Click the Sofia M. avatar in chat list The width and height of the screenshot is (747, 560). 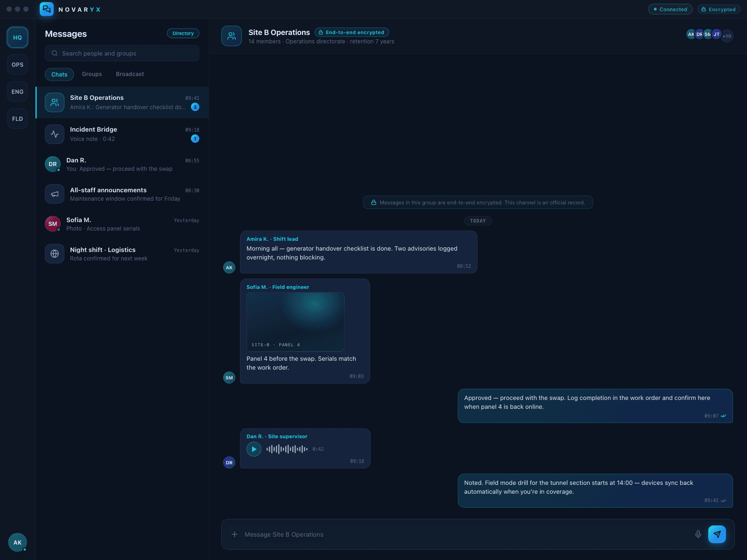[x=53, y=224]
